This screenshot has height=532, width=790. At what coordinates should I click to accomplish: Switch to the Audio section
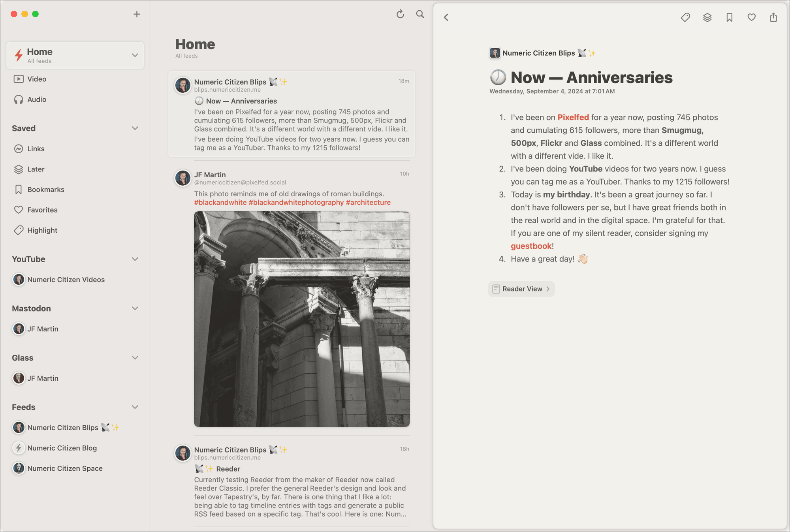coord(36,99)
